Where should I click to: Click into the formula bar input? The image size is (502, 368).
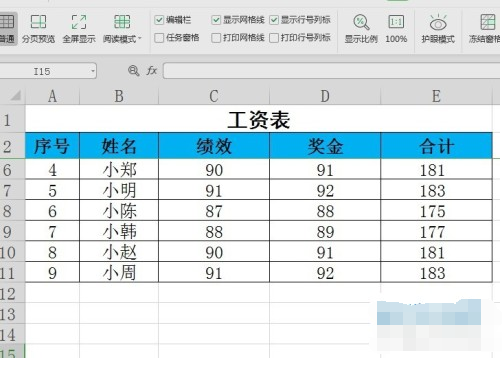[x=331, y=71]
